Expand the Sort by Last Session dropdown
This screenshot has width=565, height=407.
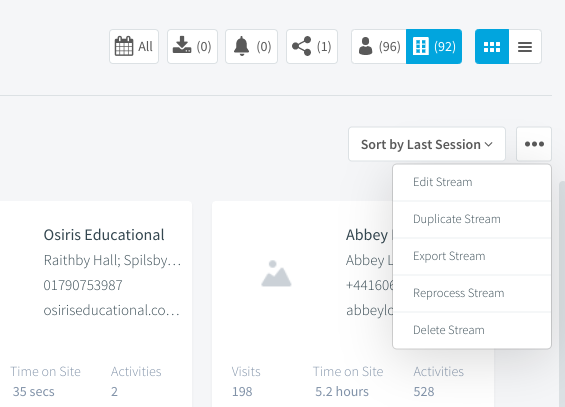pos(427,144)
